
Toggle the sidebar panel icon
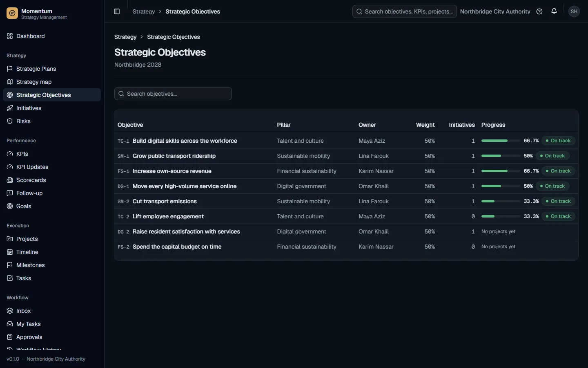coord(117,11)
